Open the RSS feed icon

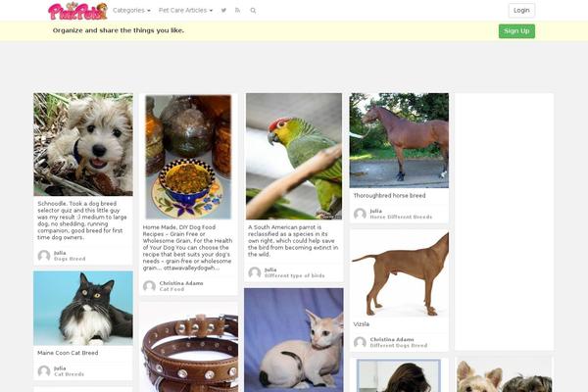pyautogui.click(x=237, y=11)
